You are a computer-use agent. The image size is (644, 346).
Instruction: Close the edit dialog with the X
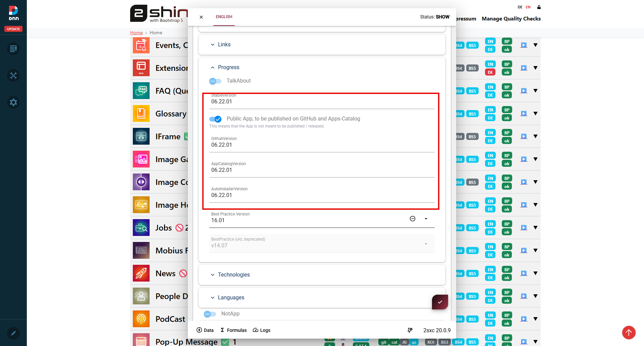pyautogui.click(x=201, y=17)
